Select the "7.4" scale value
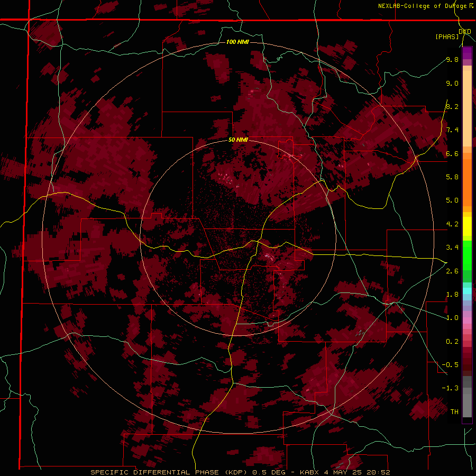Image resolution: width=476 pixels, height=476 pixels. (x=452, y=130)
